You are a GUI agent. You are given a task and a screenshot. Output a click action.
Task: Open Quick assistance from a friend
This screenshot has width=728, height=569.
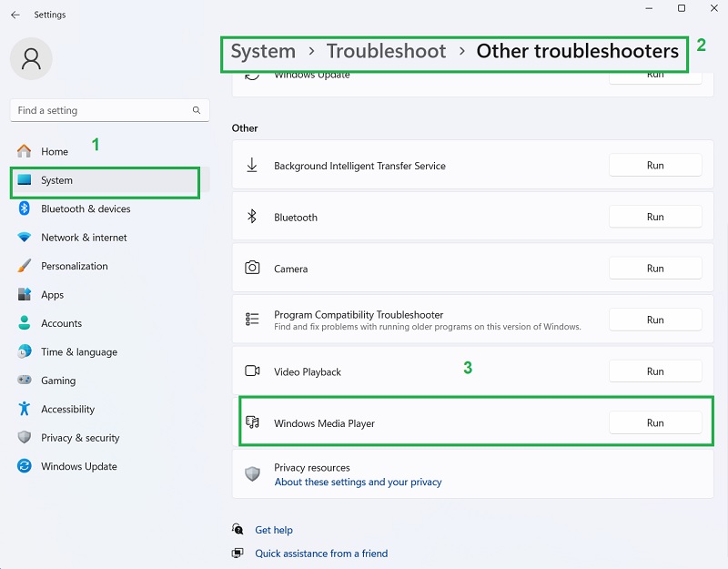point(321,554)
